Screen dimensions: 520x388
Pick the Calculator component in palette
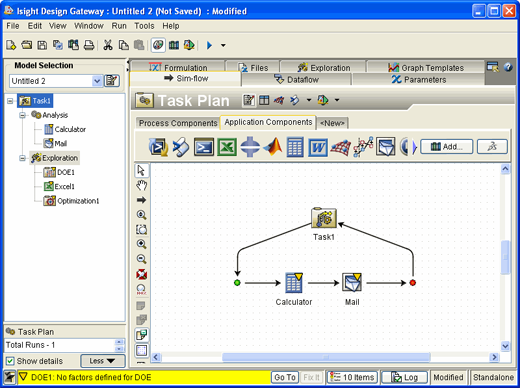pyautogui.click(x=295, y=147)
